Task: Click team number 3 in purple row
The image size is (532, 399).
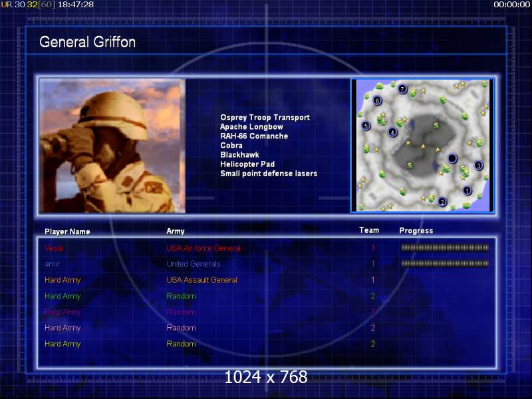Action: pos(373,312)
